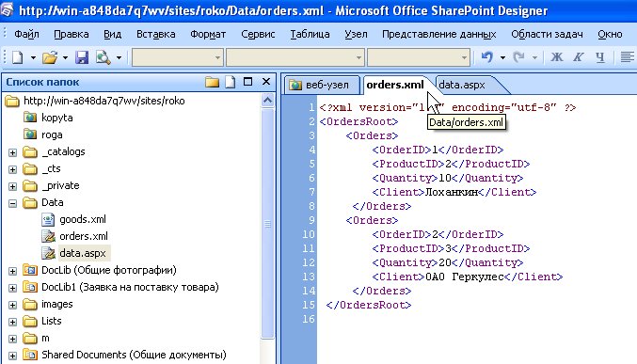This screenshot has width=637, height=364.
Task: Create new folder in folder list panel
Action: coord(212,82)
